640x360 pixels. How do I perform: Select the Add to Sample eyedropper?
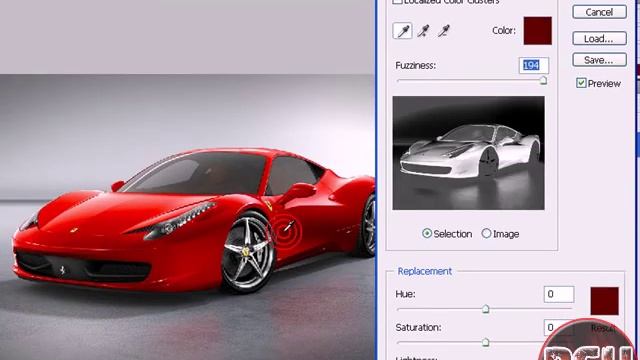click(x=424, y=31)
